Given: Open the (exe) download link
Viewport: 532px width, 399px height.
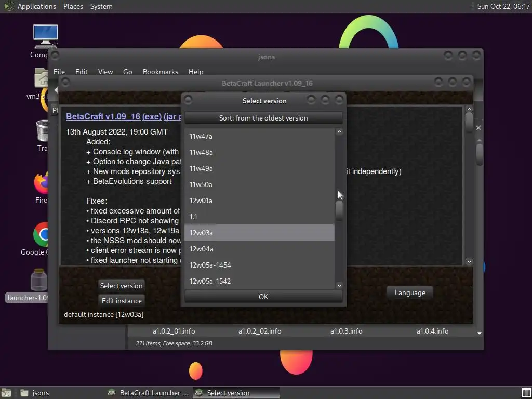Looking at the screenshot, I should (152, 116).
